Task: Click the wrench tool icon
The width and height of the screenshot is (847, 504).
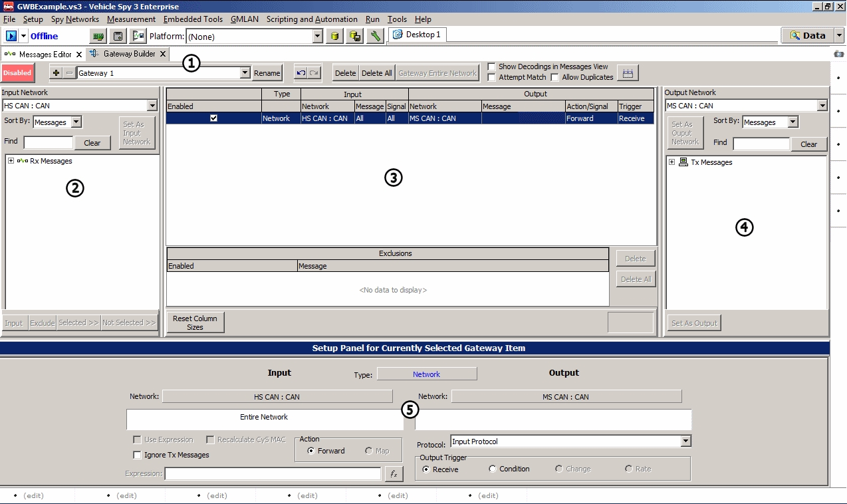Action: [x=376, y=36]
